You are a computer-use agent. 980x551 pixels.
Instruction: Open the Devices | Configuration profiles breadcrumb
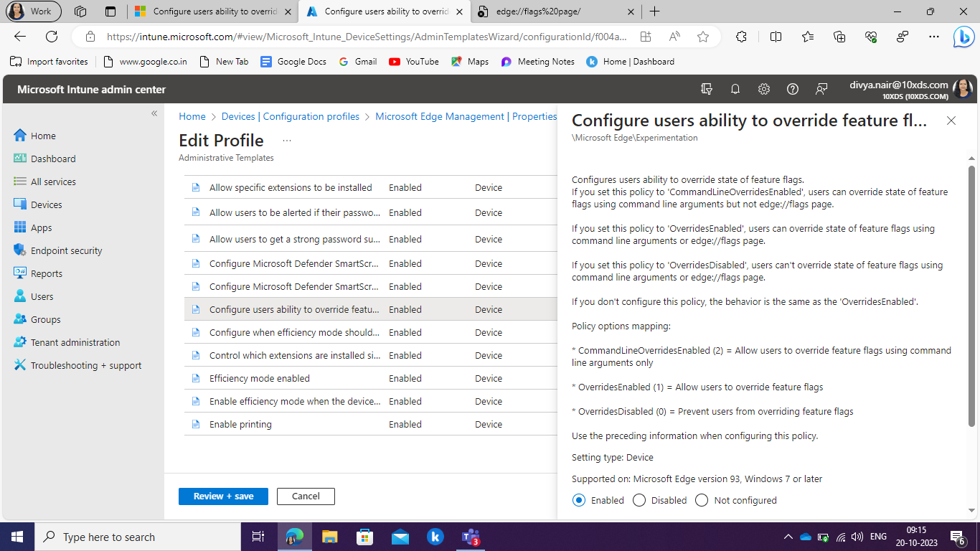pyautogui.click(x=291, y=116)
